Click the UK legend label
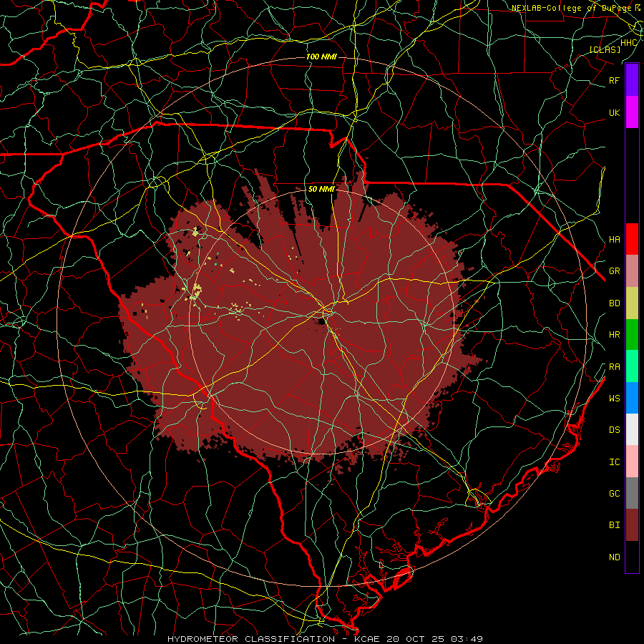 614,112
